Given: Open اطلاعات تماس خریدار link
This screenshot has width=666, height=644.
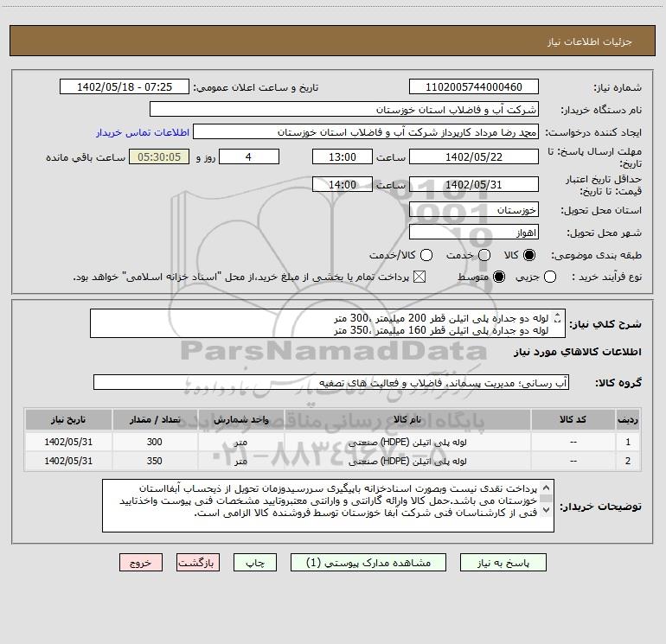Looking at the screenshot, I should (143, 132).
